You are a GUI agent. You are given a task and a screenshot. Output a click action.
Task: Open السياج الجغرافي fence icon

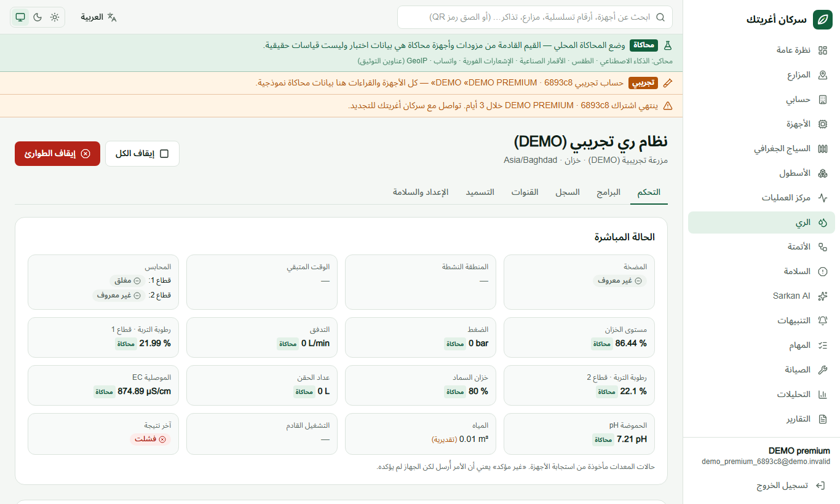tap(823, 149)
